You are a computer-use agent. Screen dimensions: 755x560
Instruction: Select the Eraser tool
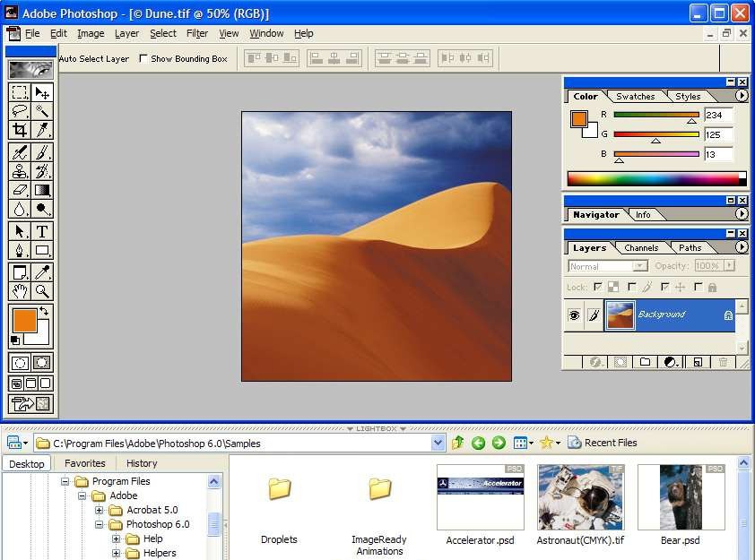click(20, 190)
